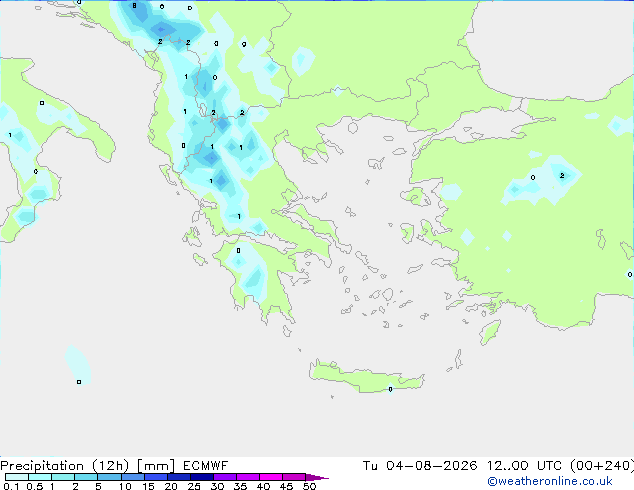Click the 'Precipitation' title text
The image size is (634, 490).
42,466
